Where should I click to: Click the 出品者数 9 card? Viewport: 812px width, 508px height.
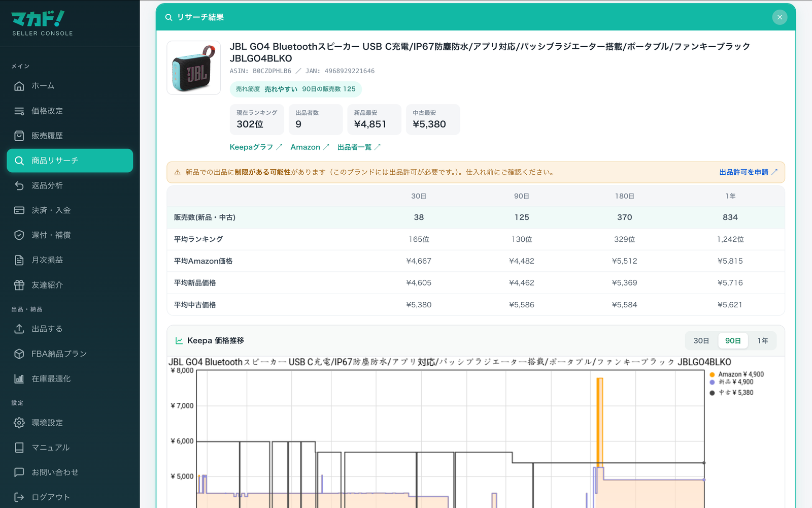[316, 119]
